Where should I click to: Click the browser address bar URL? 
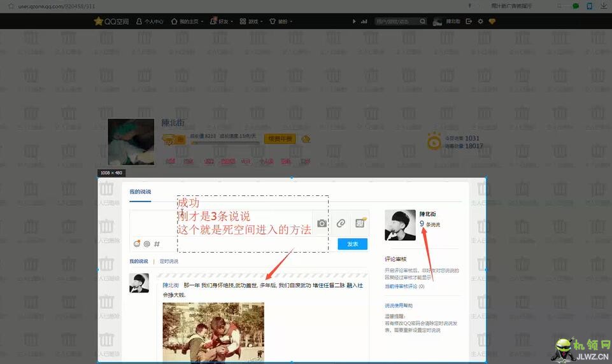click(x=57, y=6)
